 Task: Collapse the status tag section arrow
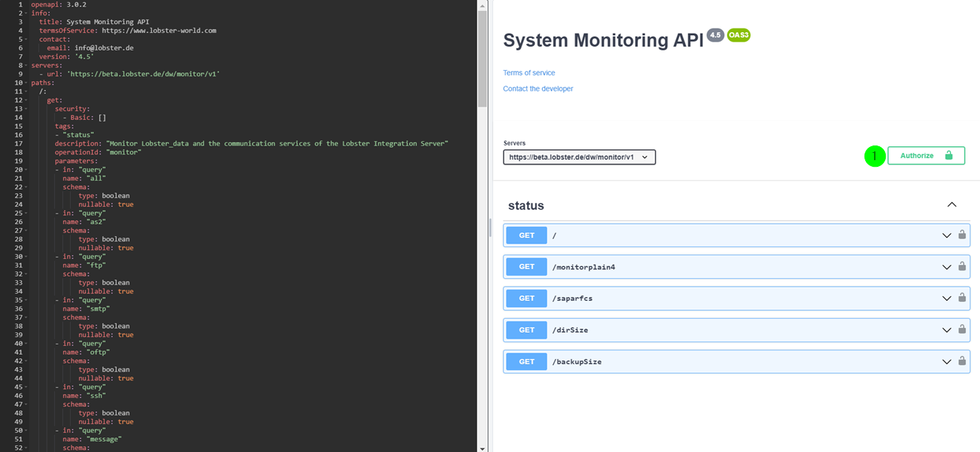coord(951,205)
